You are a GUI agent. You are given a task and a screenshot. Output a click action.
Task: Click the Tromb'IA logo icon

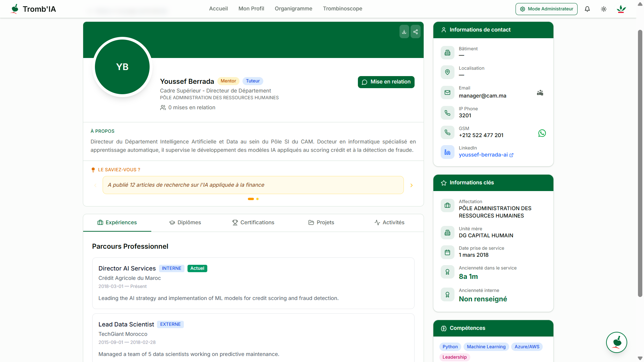15,9
